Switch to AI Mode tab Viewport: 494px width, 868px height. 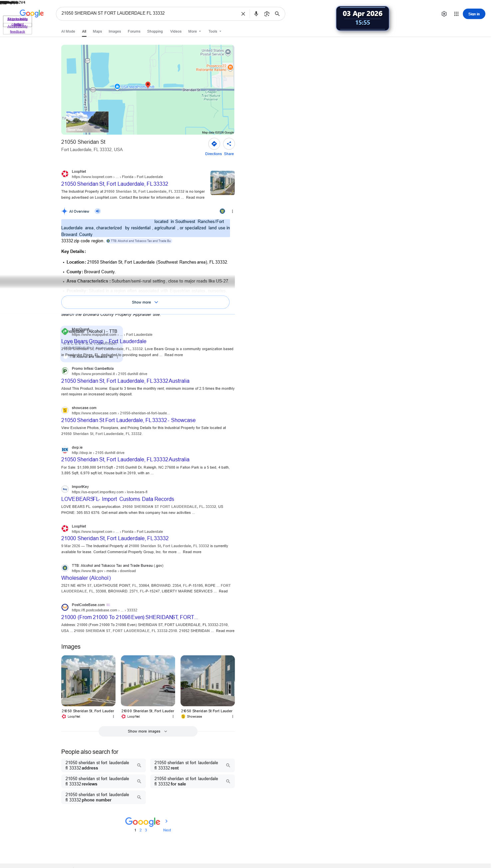click(69, 32)
